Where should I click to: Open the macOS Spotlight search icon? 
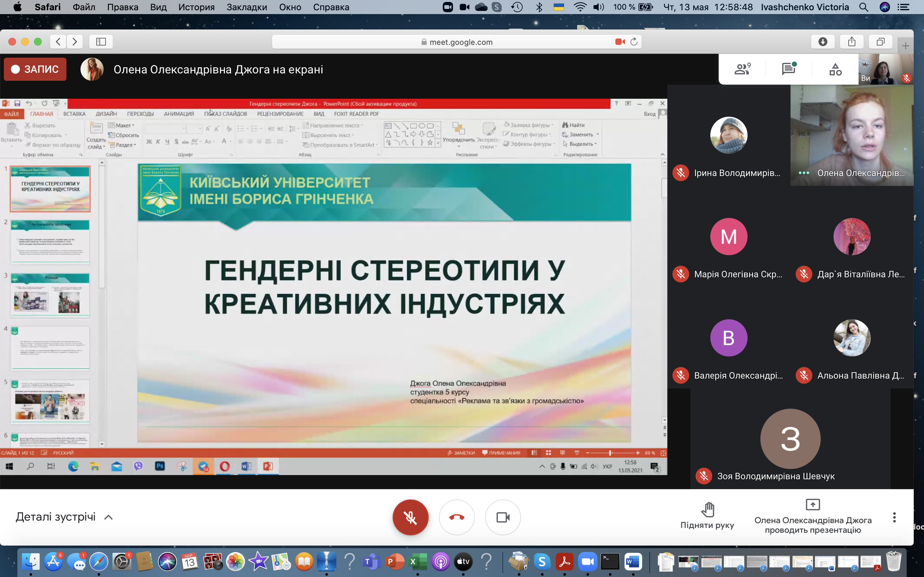click(864, 7)
